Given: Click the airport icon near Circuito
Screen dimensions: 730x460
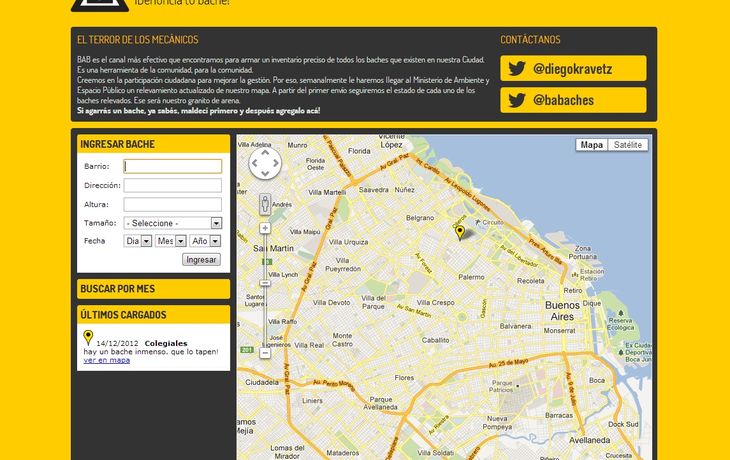Looking at the screenshot, I should (478, 223).
